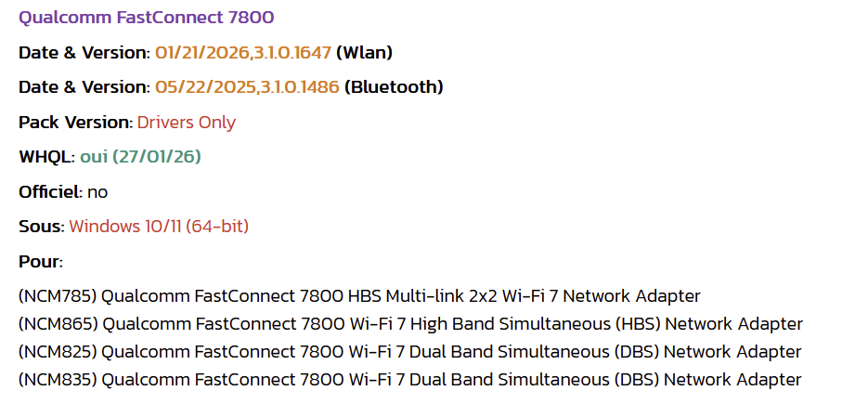Screen dimensions: 868x404
Task: Click the Sous label
Action: pyautogui.click(x=42, y=227)
